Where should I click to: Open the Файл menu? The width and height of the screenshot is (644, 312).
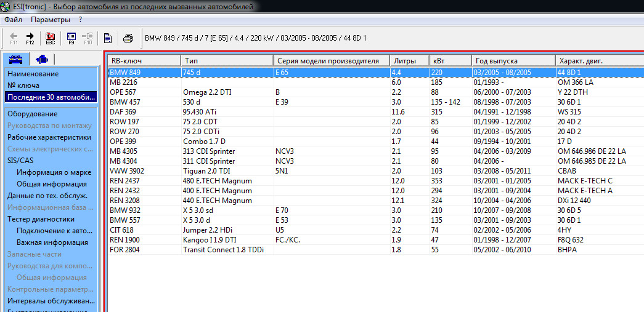click(x=13, y=20)
